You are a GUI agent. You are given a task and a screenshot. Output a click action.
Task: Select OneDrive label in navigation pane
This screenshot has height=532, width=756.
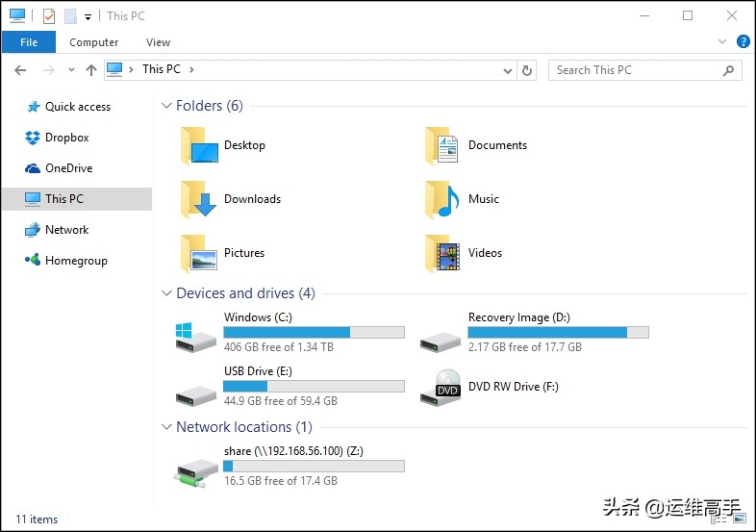tap(69, 168)
